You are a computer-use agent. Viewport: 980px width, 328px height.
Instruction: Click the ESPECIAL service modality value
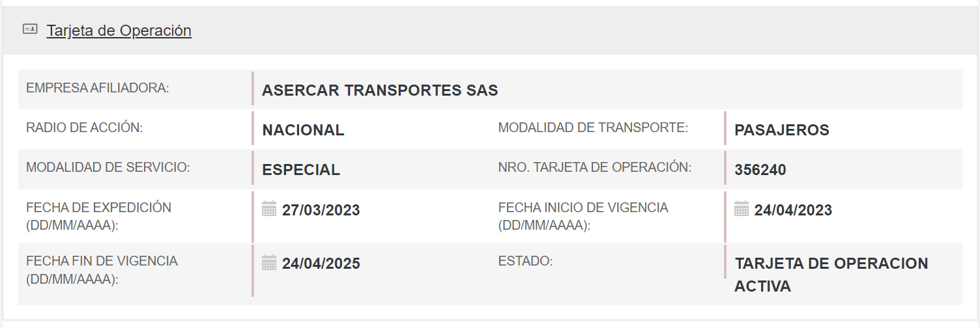301,170
